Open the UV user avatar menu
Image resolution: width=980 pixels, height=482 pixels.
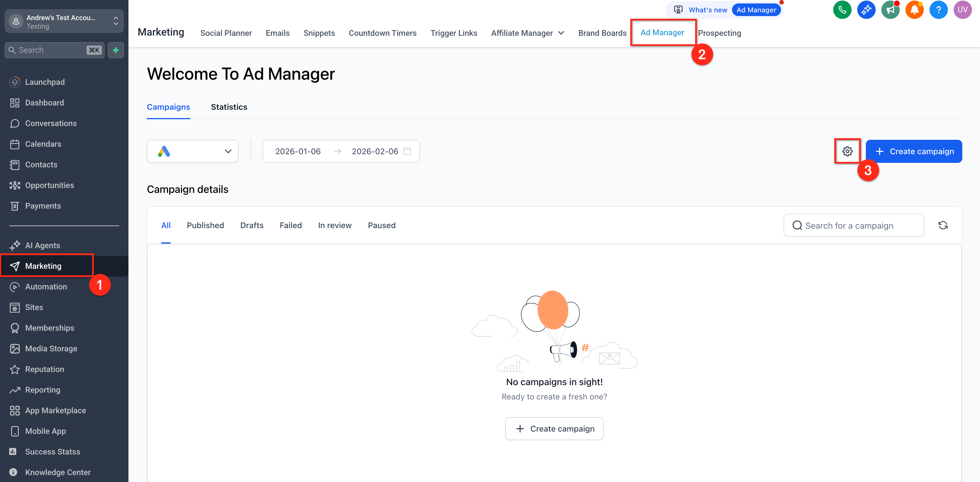(x=963, y=10)
